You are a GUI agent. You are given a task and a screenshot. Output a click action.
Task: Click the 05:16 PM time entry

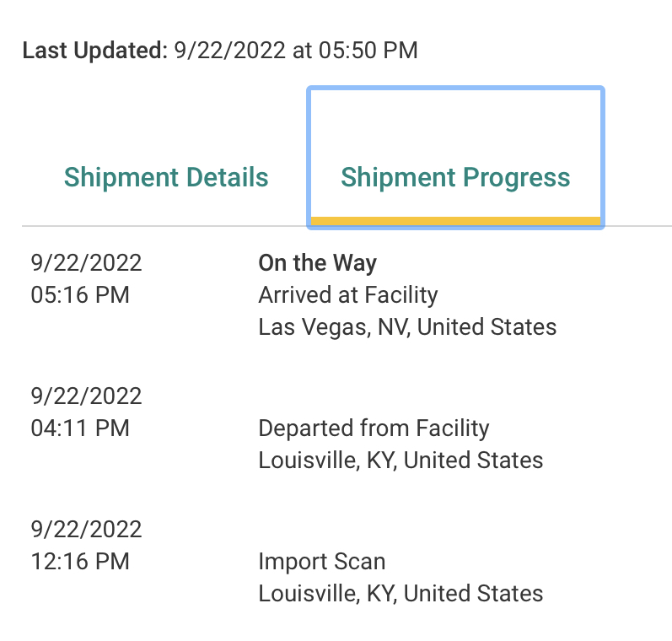[x=80, y=295]
